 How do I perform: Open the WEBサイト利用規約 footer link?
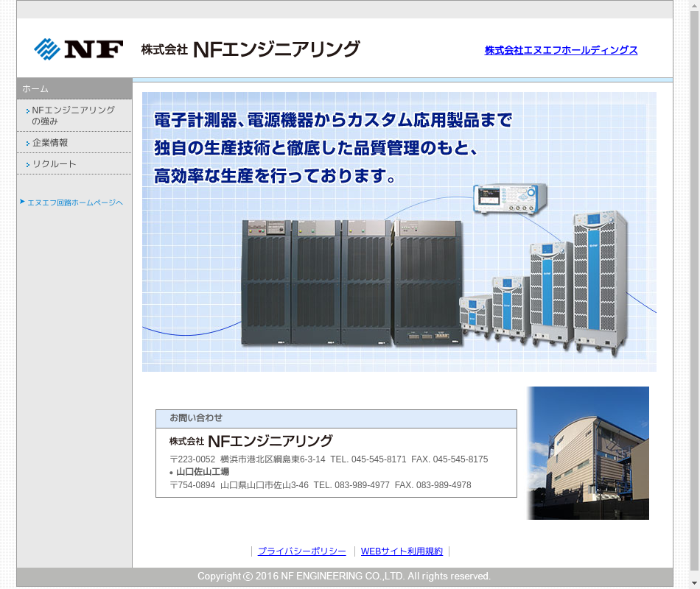(402, 551)
